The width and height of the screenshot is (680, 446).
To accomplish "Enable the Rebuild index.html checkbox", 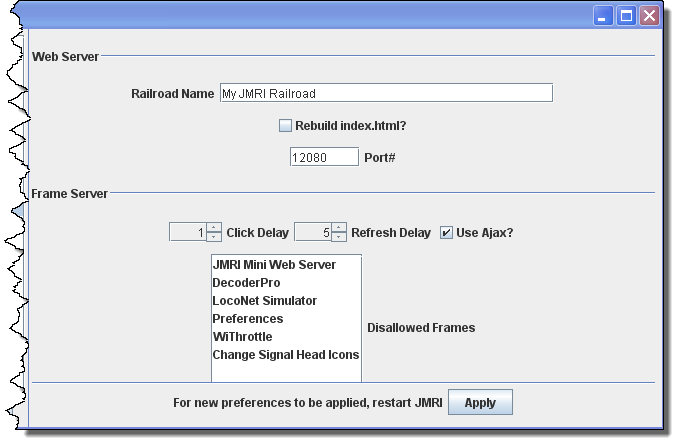I will click(285, 126).
